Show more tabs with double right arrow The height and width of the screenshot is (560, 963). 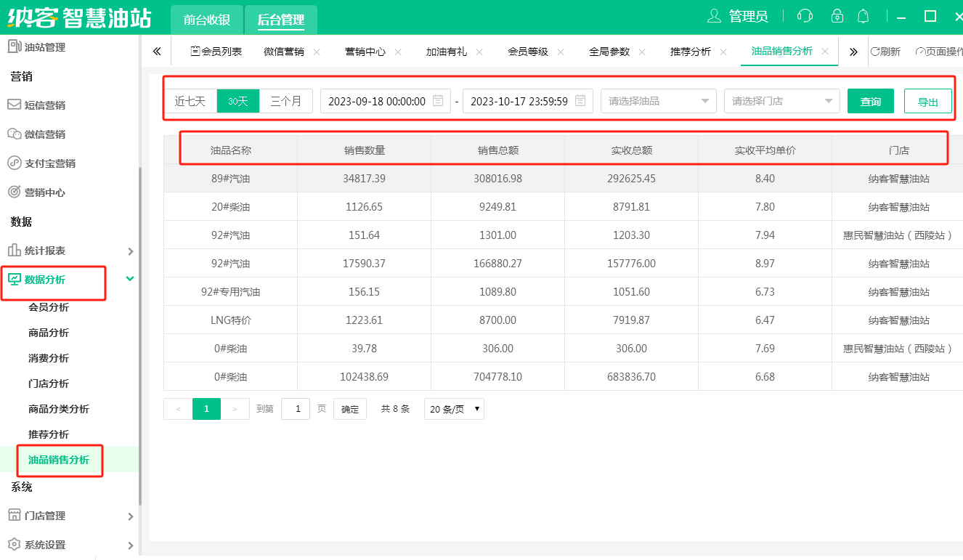[853, 52]
